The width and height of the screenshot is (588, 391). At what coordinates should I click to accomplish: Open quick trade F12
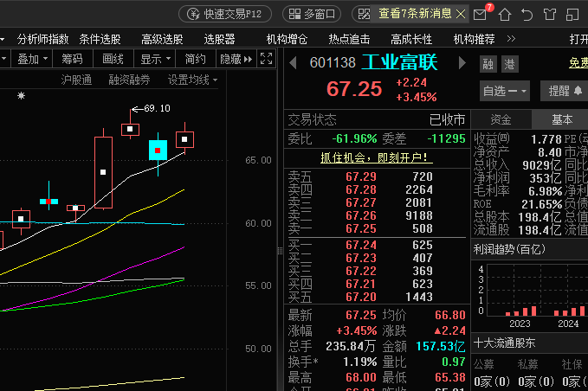(225, 14)
